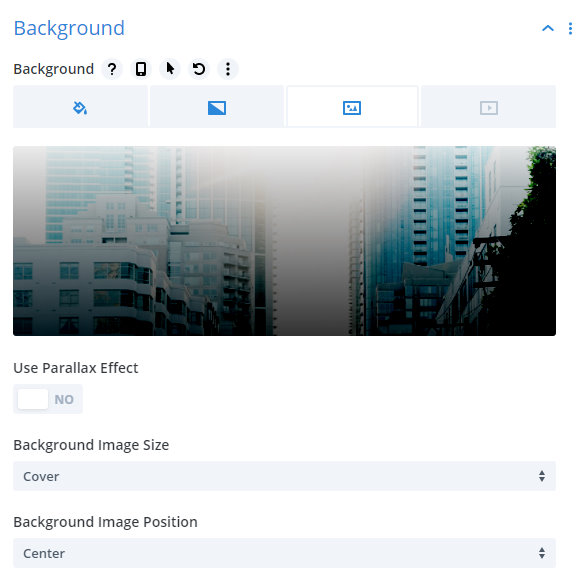Click the help question mark icon
The height and width of the screenshot is (575, 581).
(x=112, y=69)
